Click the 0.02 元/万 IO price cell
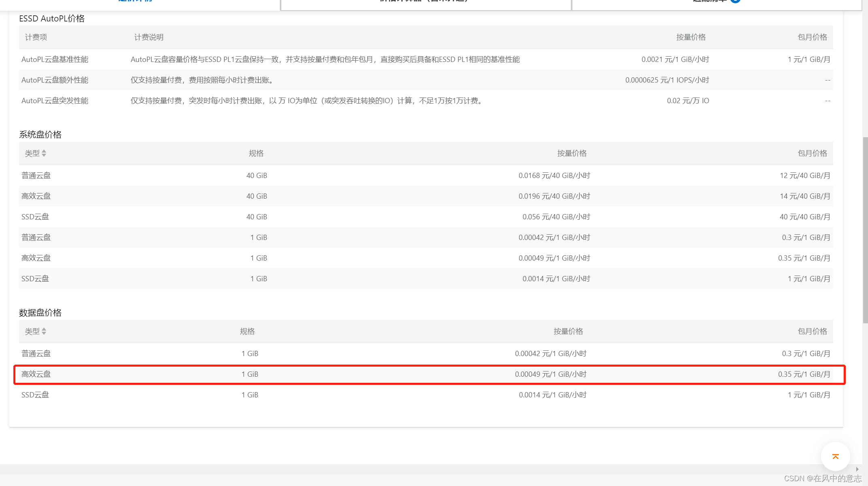The image size is (868, 486). (688, 101)
